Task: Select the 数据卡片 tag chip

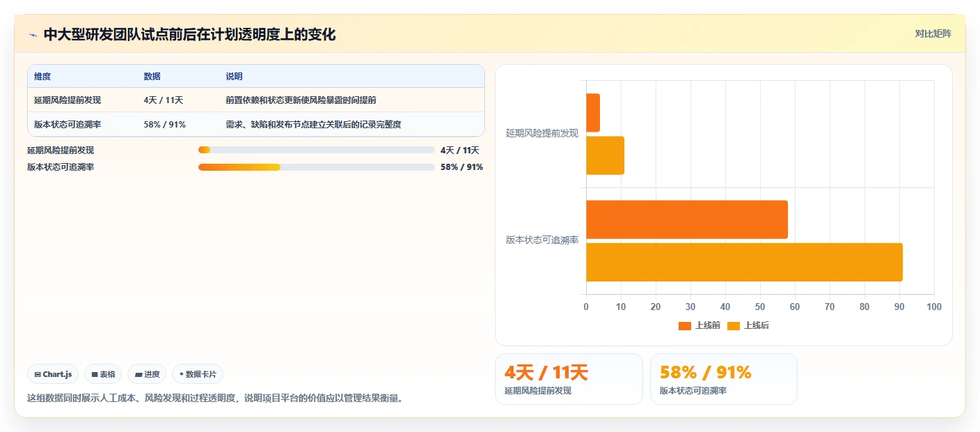Action: coord(198,374)
